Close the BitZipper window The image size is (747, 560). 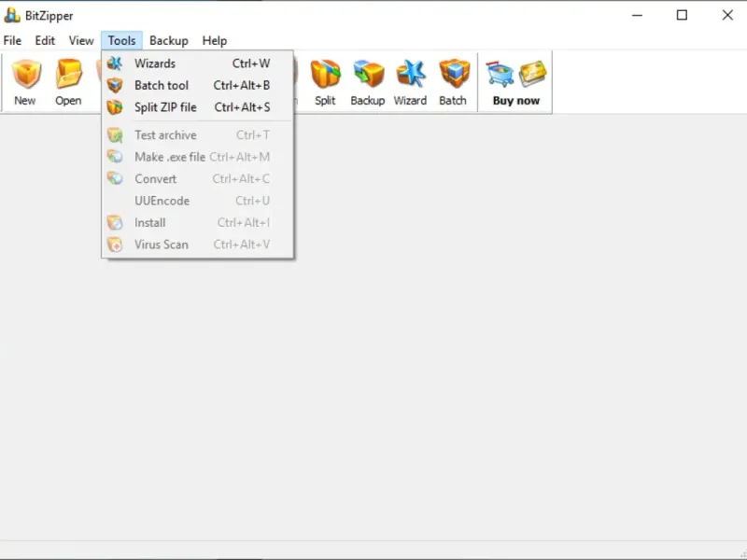pyautogui.click(x=727, y=15)
